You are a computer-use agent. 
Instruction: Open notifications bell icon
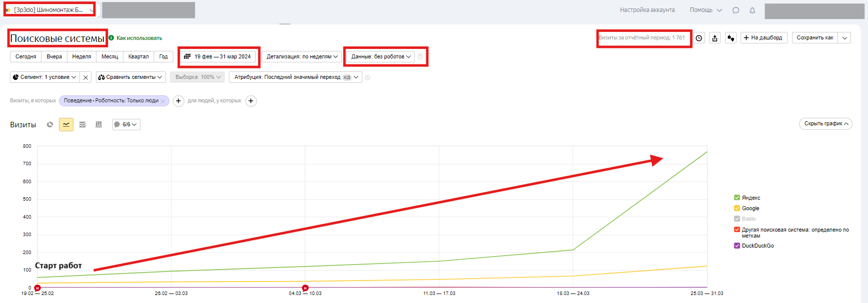click(752, 10)
